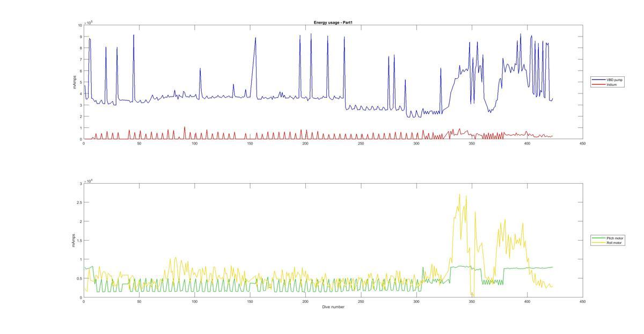Screen dimensions: 644x334
Task: Click the 'mAmps.' y-axis label of the bottom plot
Action: tap(74, 240)
